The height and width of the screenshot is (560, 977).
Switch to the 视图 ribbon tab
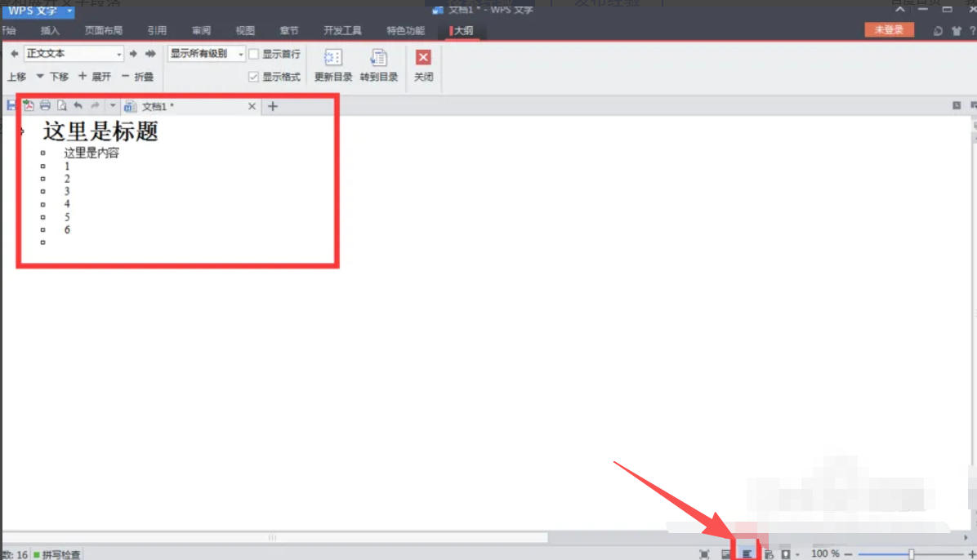click(x=244, y=29)
